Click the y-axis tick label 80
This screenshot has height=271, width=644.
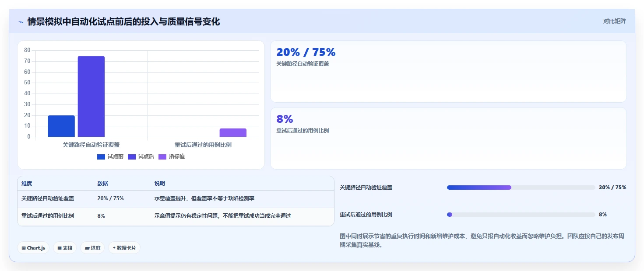point(27,50)
